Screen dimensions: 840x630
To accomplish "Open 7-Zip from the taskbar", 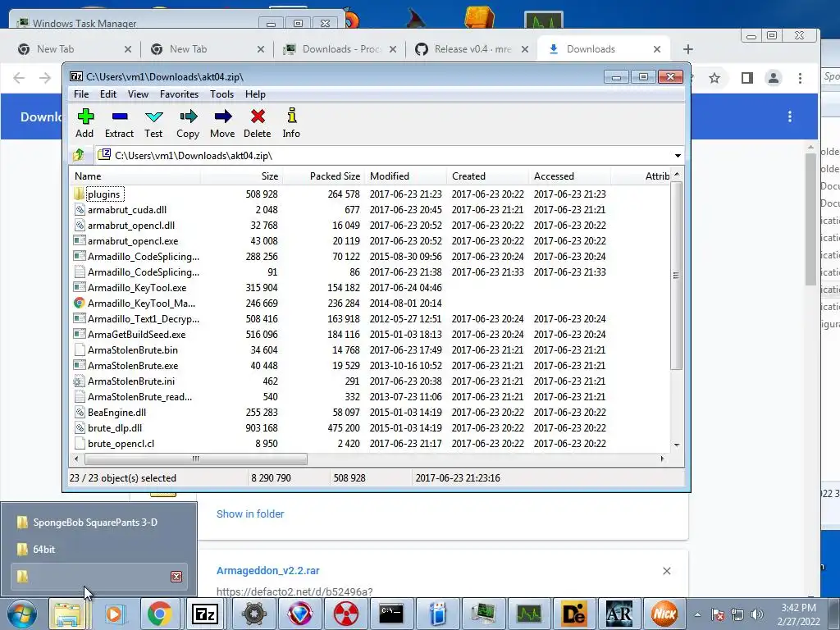I will 205,614.
